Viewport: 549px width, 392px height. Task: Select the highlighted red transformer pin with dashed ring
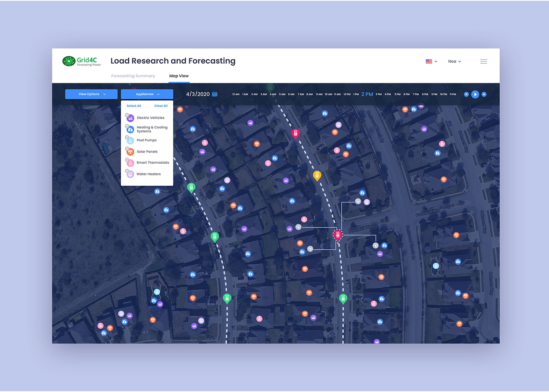[338, 235]
